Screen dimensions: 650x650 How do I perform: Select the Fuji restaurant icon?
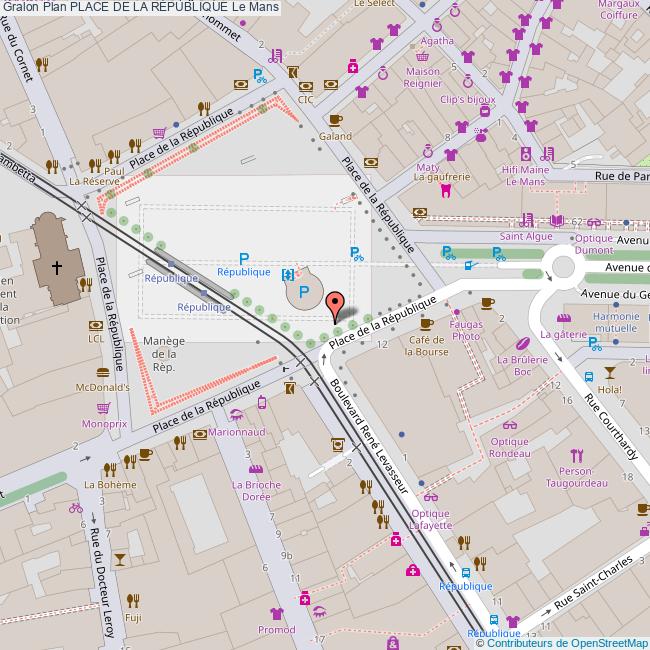coord(132,600)
